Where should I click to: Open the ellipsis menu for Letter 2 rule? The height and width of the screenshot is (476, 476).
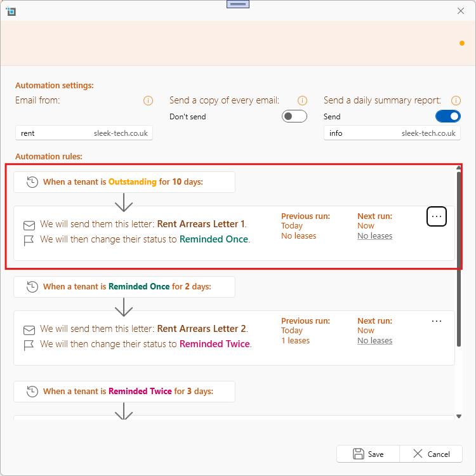pyautogui.click(x=437, y=321)
